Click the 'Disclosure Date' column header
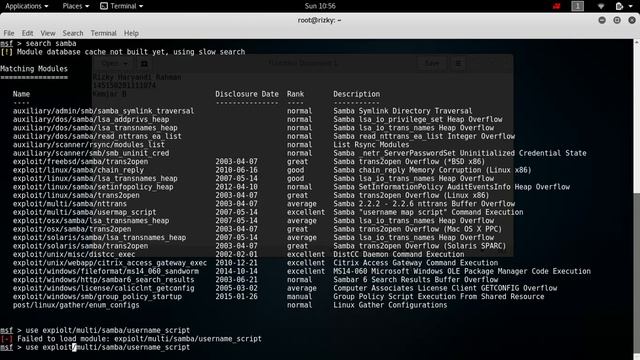 tap(247, 94)
